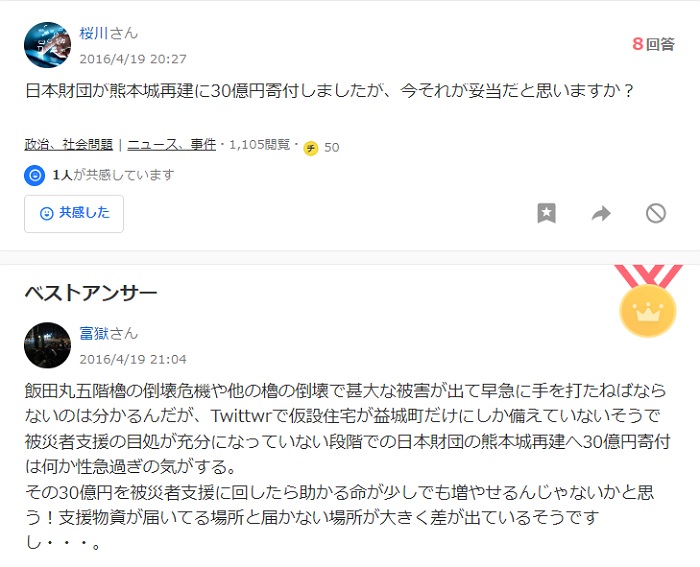Click the yellow chiebukuro coin icon
Screen dimensions: 700x567
(311, 148)
